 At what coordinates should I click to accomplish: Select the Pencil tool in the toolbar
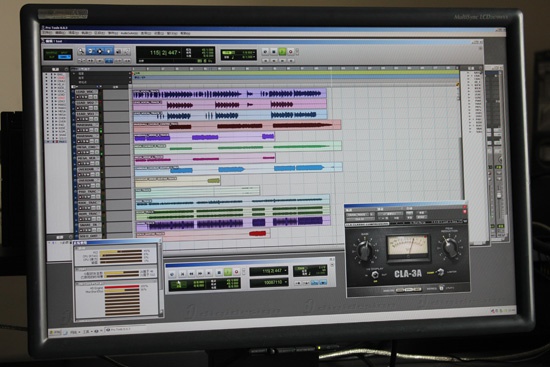pos(127,52)
